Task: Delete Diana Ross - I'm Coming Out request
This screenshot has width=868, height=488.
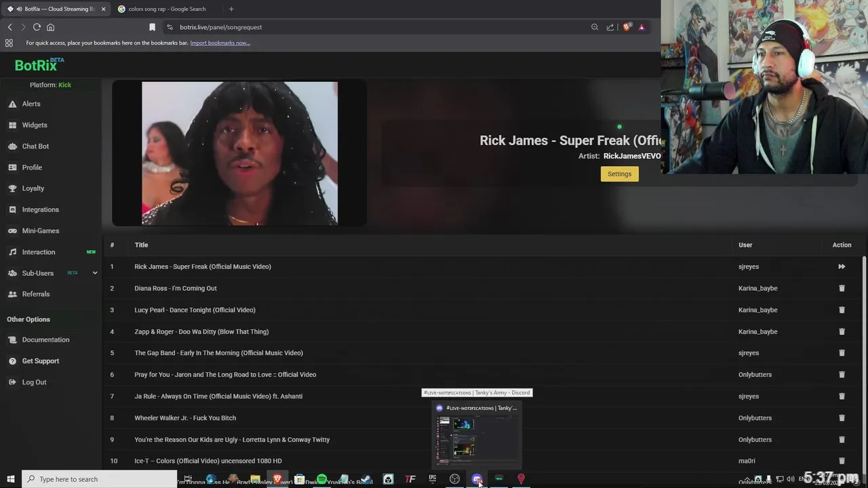Action: click(x=842, y=288)
